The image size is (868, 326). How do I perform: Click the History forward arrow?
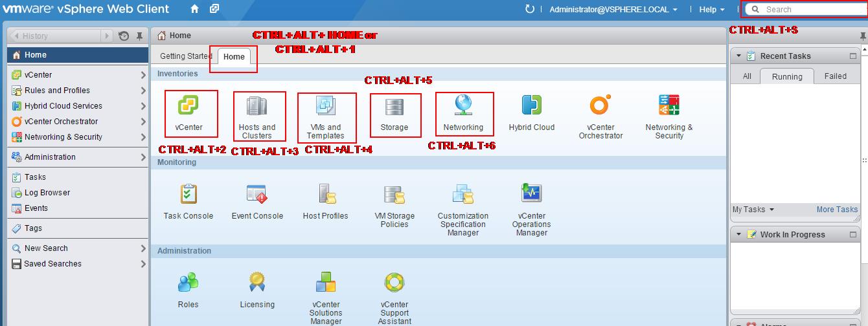coord(108,36)
